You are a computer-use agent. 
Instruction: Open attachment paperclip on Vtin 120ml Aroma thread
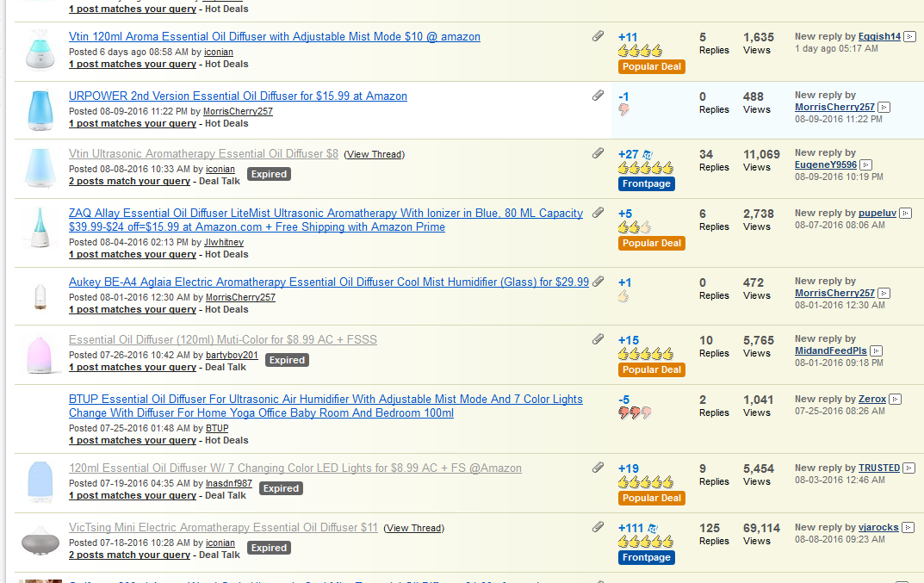[x=598, y=36]
